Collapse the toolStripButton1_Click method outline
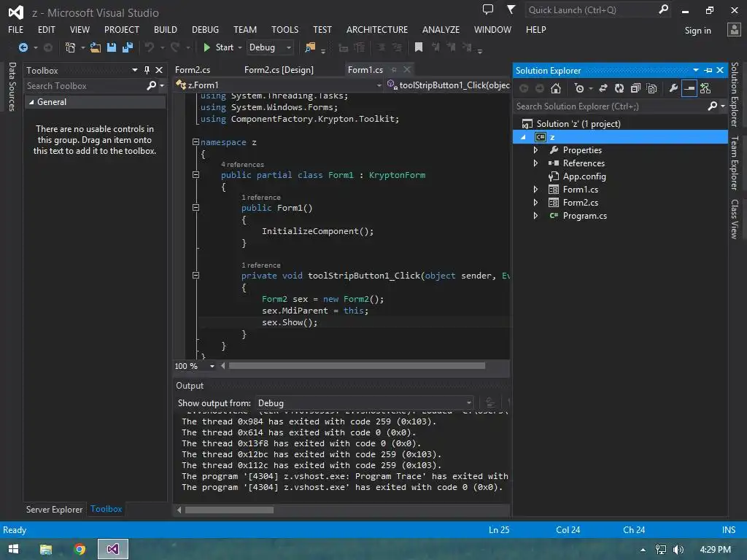This screenshot has height=560, width=747. click(196, 275)
